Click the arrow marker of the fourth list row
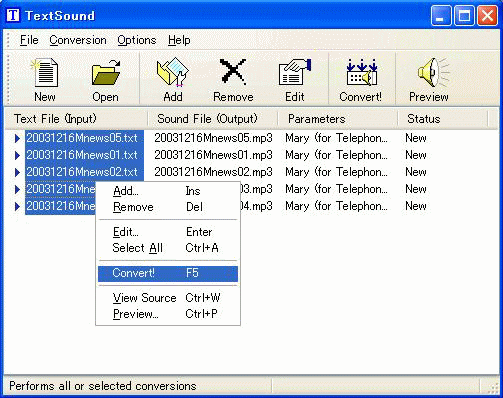This screenshot has height=398, width=503. [x=17, y=189]
